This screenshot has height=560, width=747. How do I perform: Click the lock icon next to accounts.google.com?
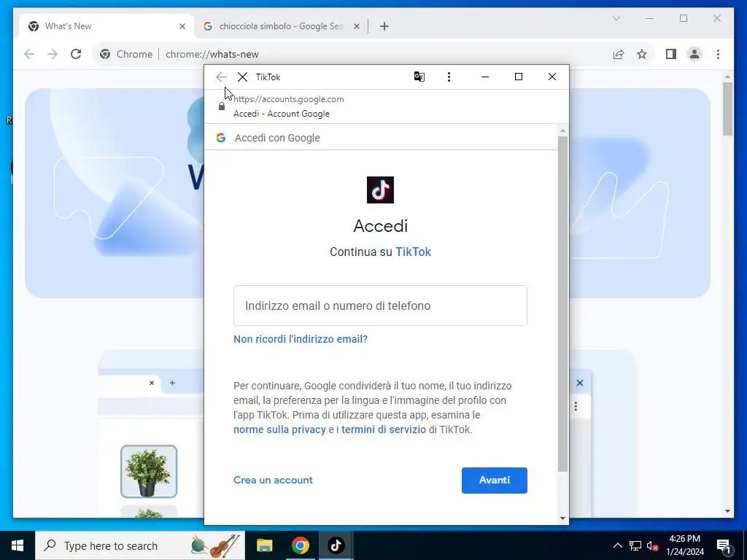[222, 106]
